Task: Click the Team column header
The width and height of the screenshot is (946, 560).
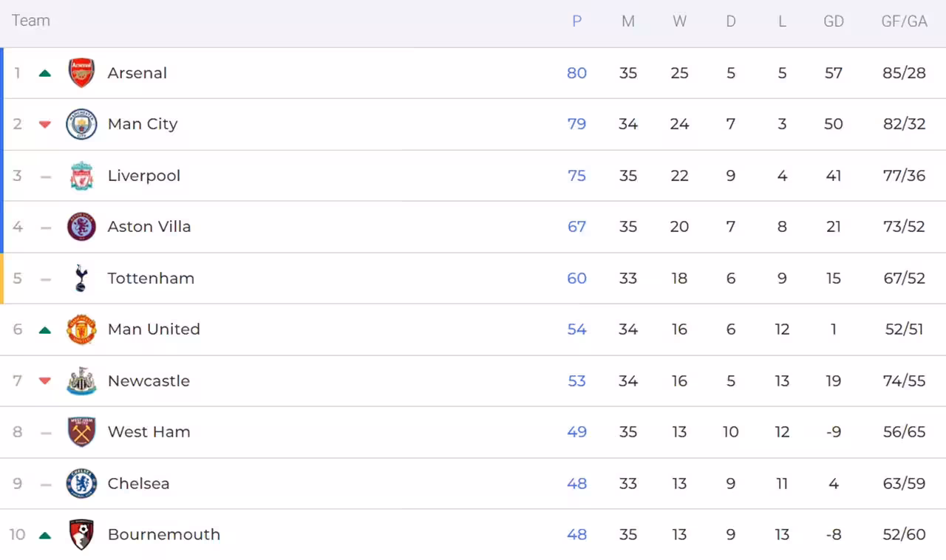Action: [31, 21]
